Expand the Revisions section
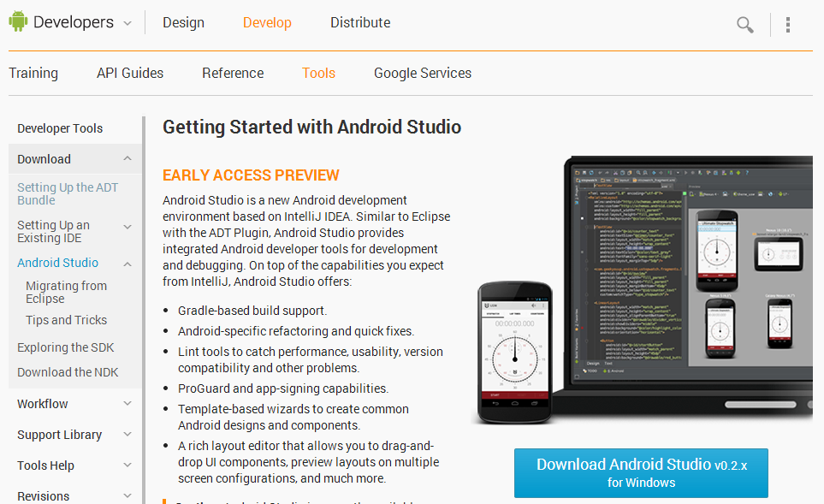Image resolution: width=824 pixels, height=504 pixels. [127, 495]
